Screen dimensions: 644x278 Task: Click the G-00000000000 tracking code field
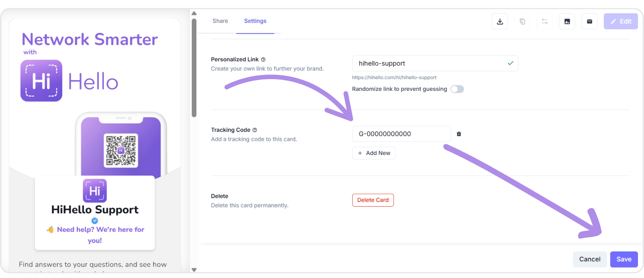pyautogui.click(x=401, y=134)
